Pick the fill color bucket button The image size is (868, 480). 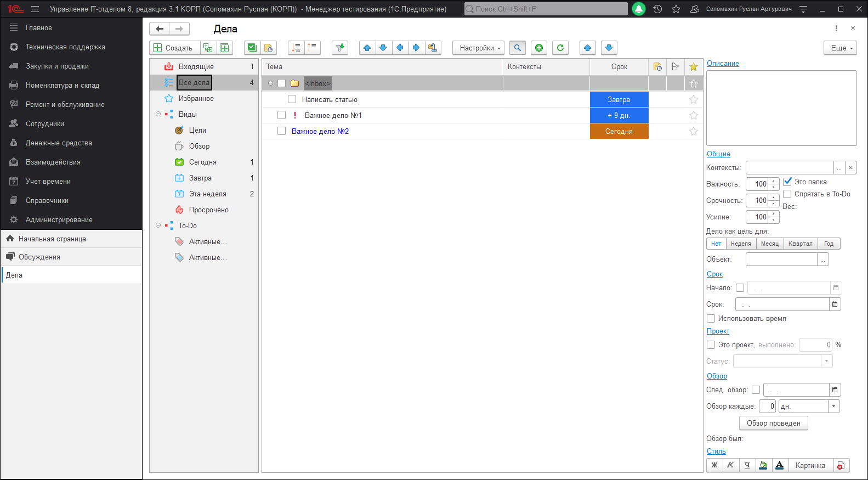[x=763, y=465]
